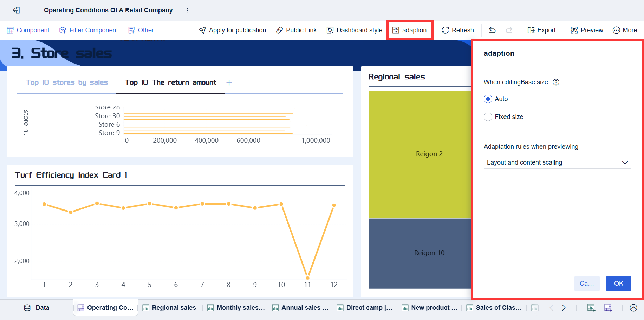Select the Auto radio button
The height and width of the screenshot is (320, 644).
click(488, 99)
